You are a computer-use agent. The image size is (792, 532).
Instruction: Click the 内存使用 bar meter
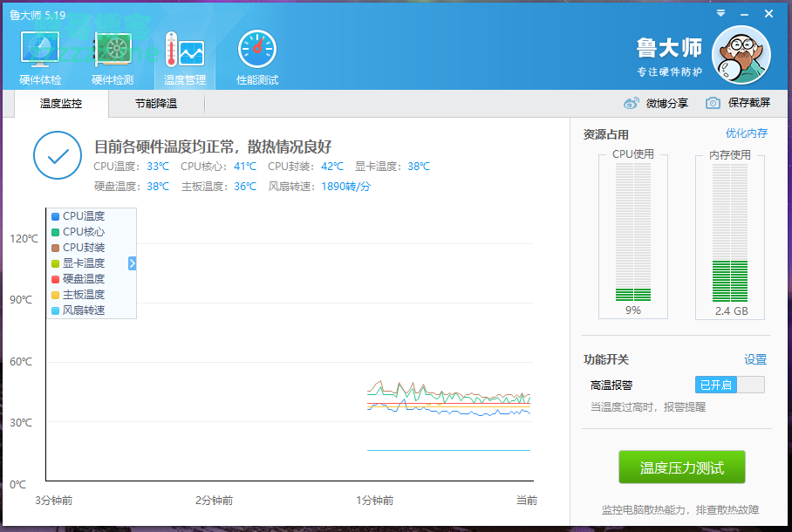click(x=730, y=232)
